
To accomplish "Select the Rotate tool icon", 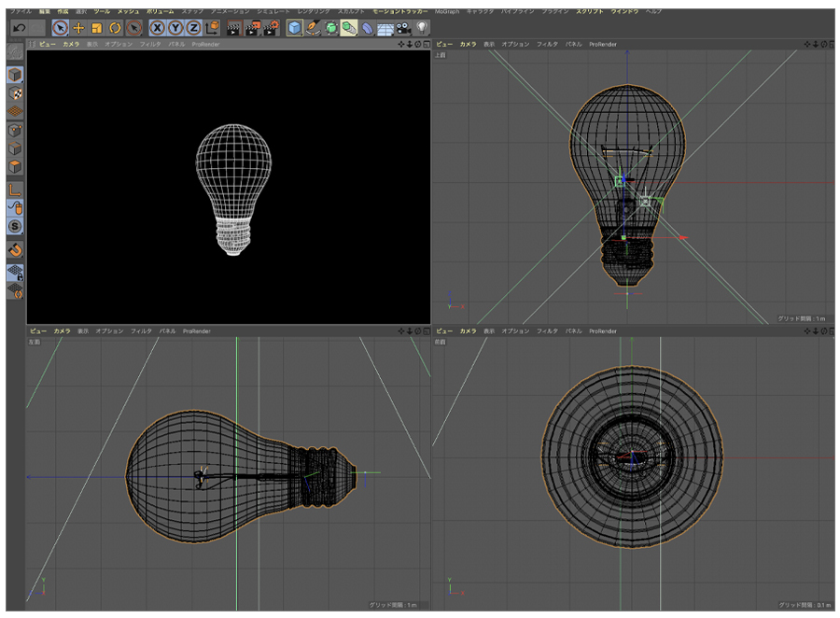I will [x=115, y=28].
